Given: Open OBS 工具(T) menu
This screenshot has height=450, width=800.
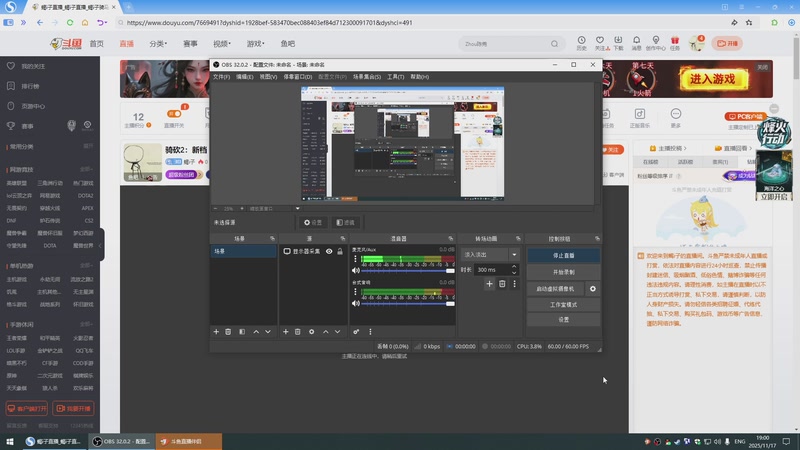Looking at the screenshot, I should coord(395,77).
